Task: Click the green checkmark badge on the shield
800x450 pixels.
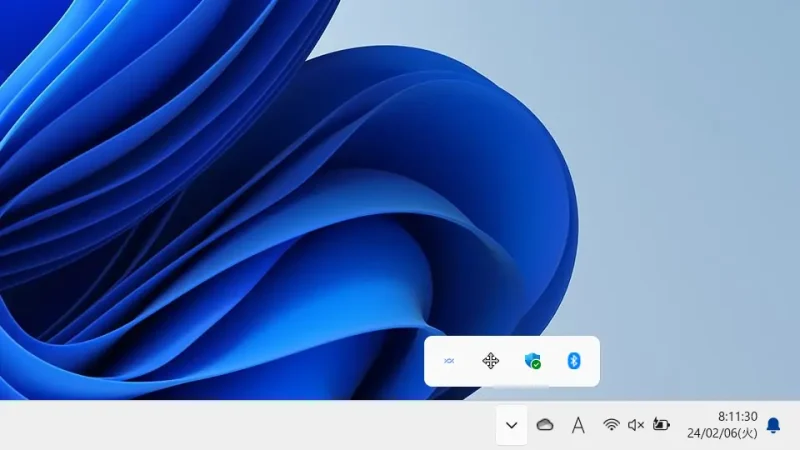Action: [537, 365]
